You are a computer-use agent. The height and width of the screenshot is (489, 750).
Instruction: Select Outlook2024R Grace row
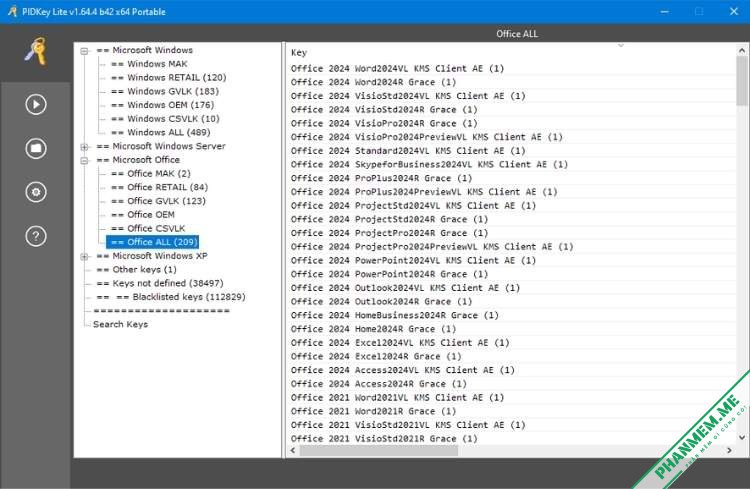(x=511, y=302)
